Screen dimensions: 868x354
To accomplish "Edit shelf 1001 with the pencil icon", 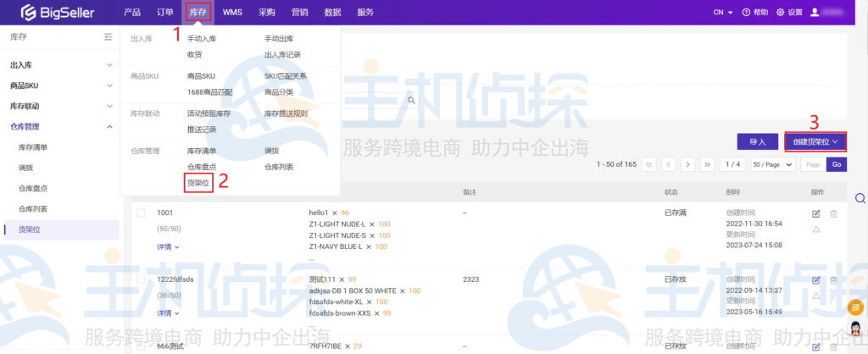I will click(x=815, y=213).
